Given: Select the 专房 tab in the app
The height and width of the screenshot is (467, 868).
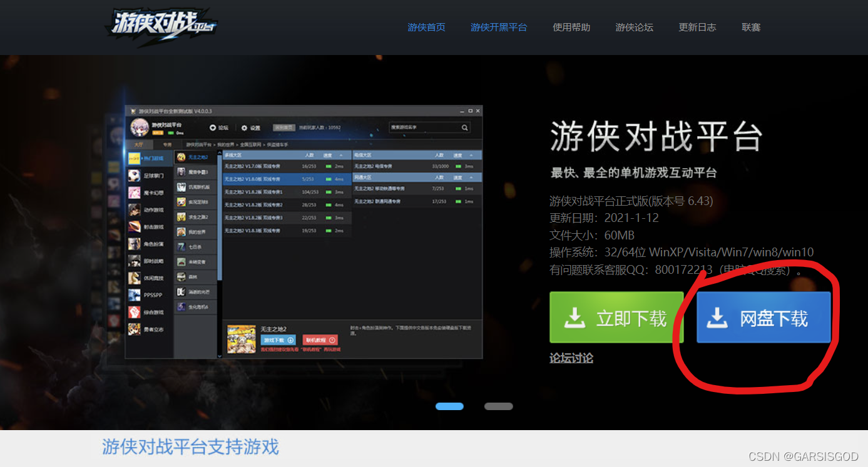Looking at the screenshot, I should click(x=167, y=144).
